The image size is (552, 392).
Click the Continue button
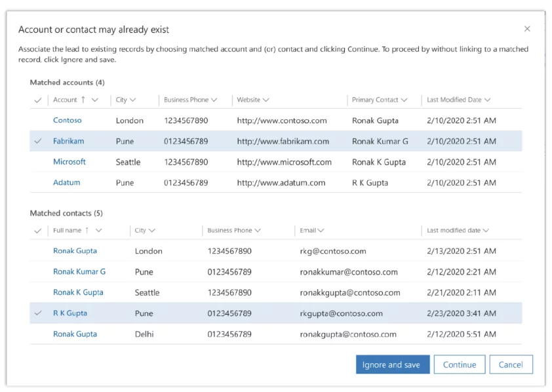(460, 364)
